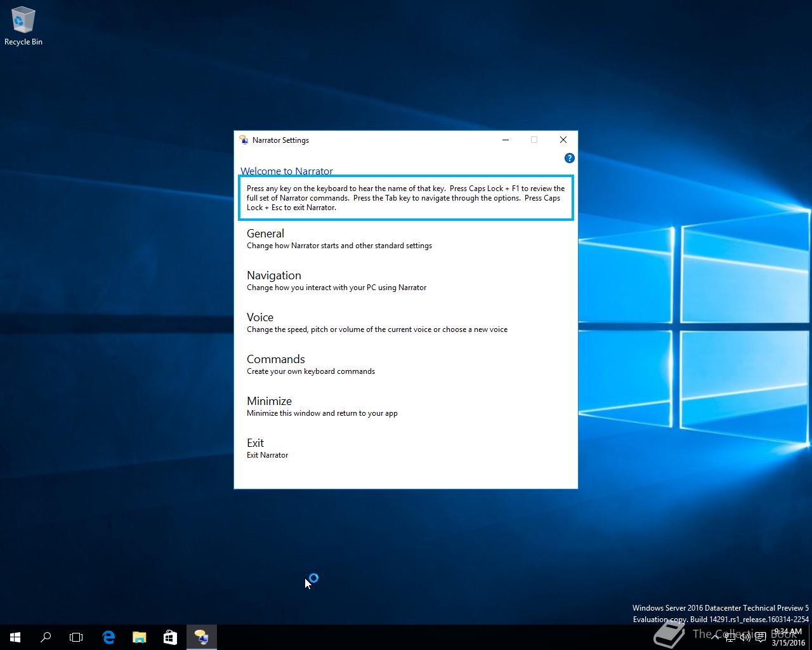The height and width of the screenshot is (650, 812).
Task: Click the blue help question mark icon
Action: [569, 158]
